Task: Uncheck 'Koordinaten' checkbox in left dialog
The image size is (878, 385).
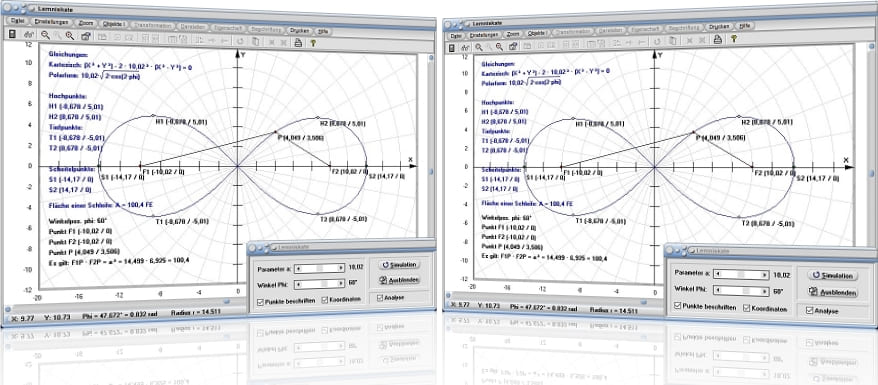Action: [325, 299]
